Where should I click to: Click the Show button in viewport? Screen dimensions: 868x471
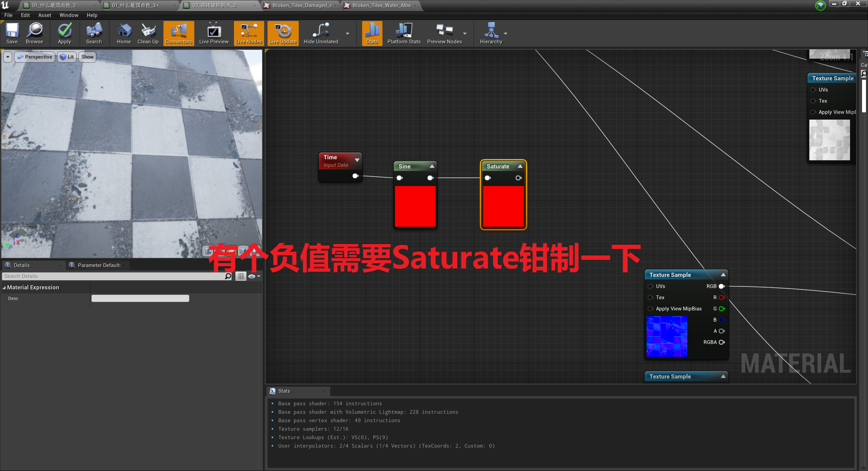87,57
